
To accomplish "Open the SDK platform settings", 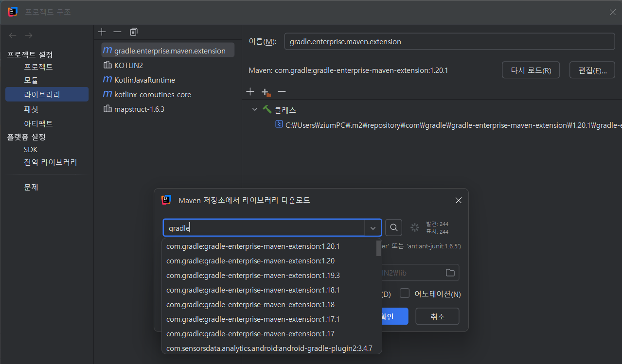I will [x=31, y=149].
